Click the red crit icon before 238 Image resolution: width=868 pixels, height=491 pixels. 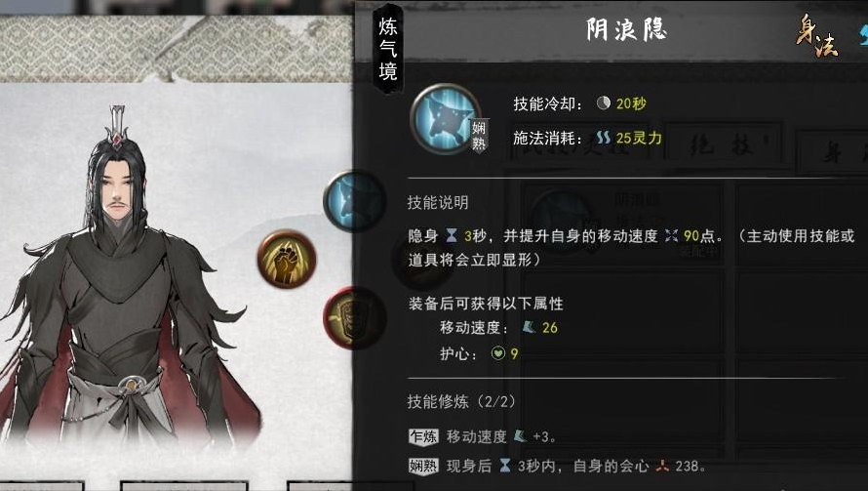662,466
